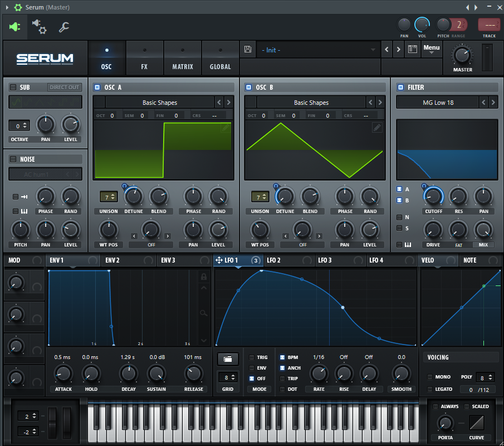Toggle the FILTER power switch
The image size is (504, 446).
coord(400,87)
